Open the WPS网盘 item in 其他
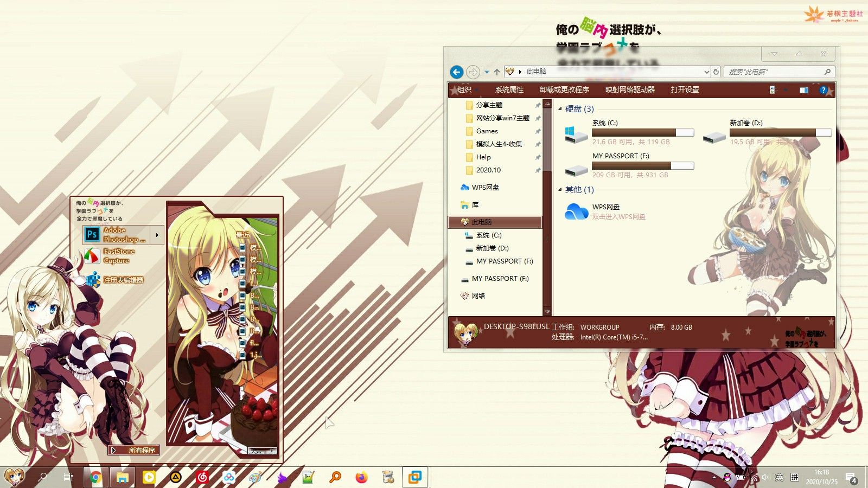The image size is (868, 488). [x=605, y=211]
